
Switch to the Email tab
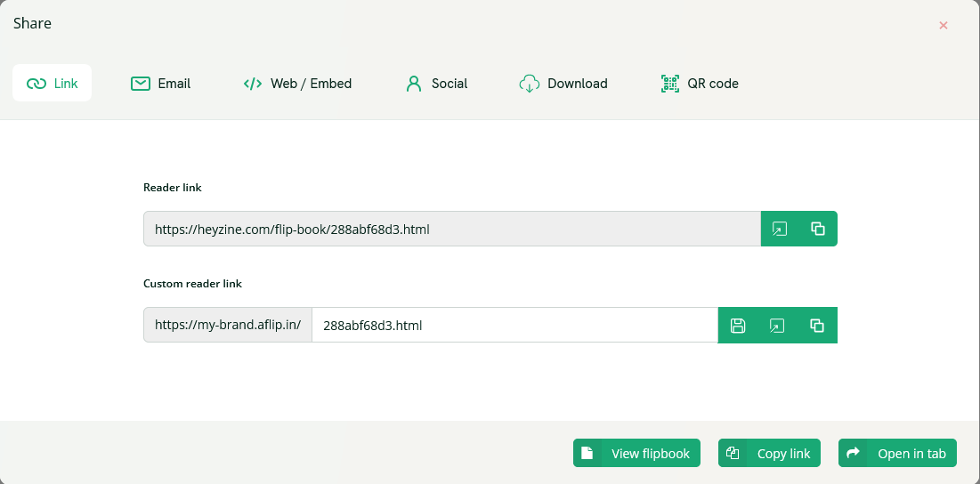(160, 83)
